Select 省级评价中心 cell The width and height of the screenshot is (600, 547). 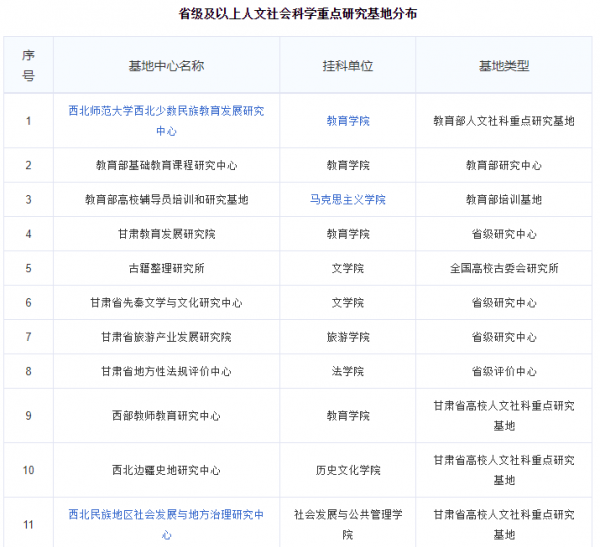504,371
